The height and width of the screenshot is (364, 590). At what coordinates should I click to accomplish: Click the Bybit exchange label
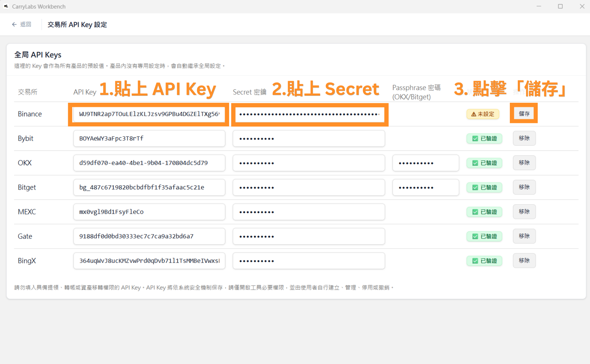tap(25, 139)
